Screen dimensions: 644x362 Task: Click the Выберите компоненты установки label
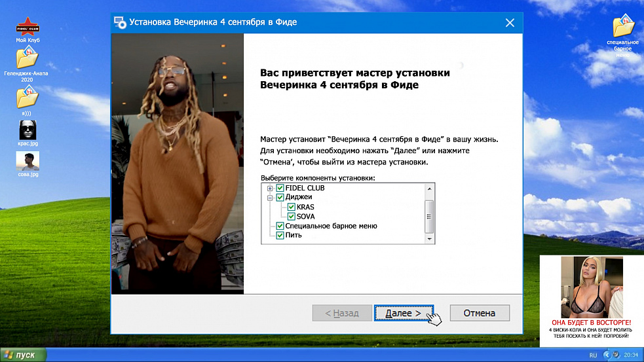pyautogui.click(x=318, y=178)
